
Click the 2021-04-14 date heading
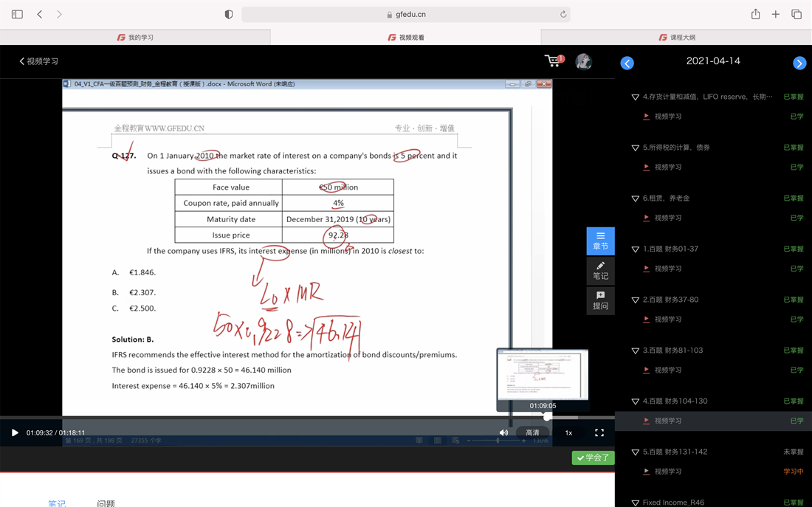point(713,61)
